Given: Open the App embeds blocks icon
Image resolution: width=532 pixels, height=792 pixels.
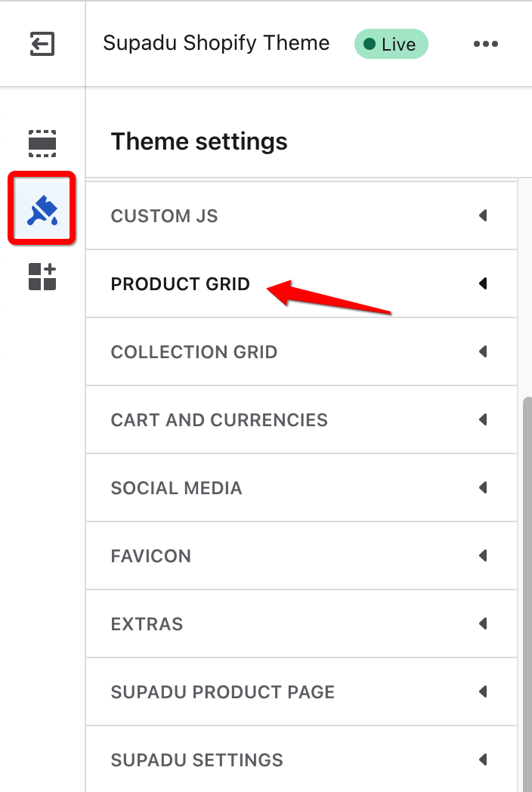Looking at the screenshot, I should (x=42, y=277).
